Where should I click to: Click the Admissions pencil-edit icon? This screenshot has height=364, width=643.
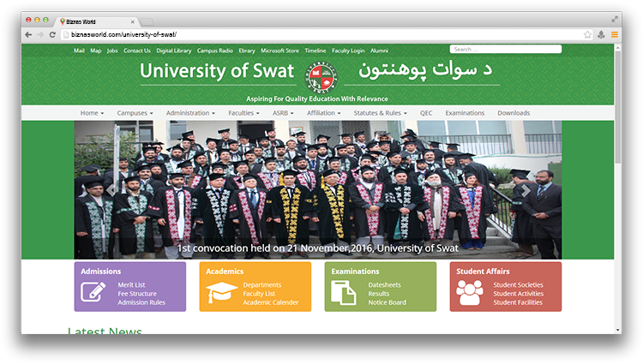click(x=93, y=293)
